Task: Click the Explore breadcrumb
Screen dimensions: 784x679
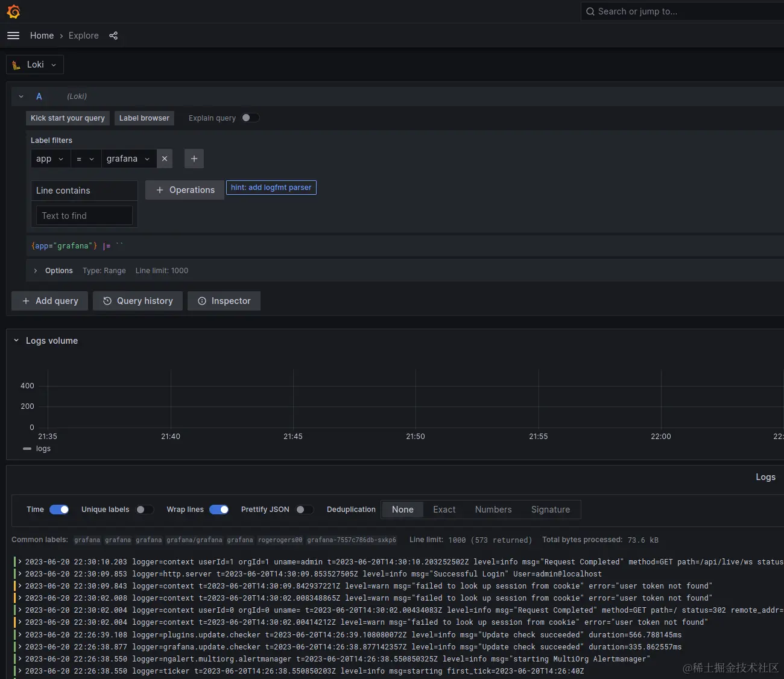Action: point(84,36)
